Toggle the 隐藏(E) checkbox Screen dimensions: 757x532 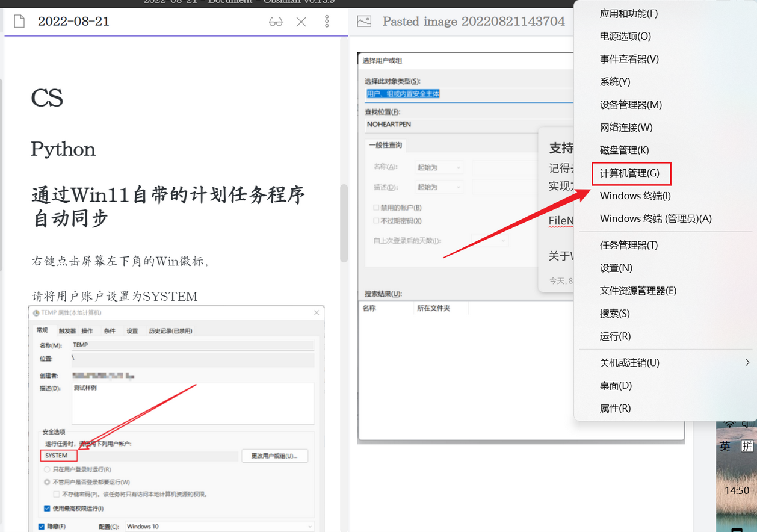42,527
